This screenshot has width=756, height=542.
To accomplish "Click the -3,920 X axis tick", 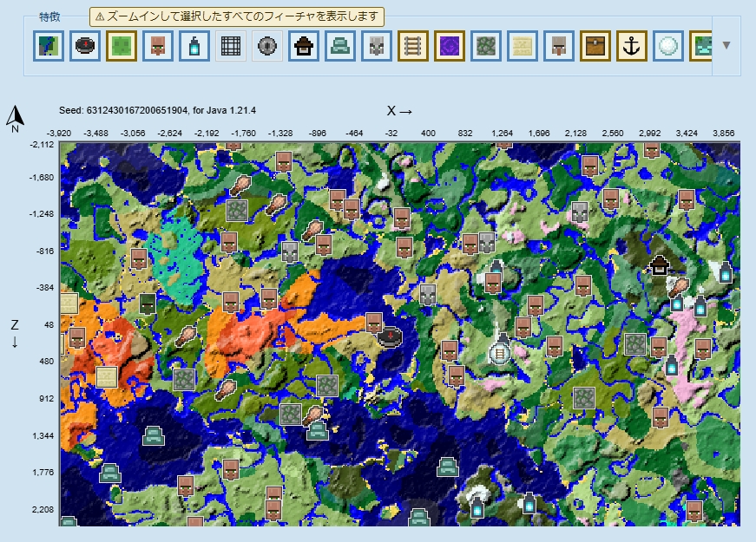I will tap(59, 133).
